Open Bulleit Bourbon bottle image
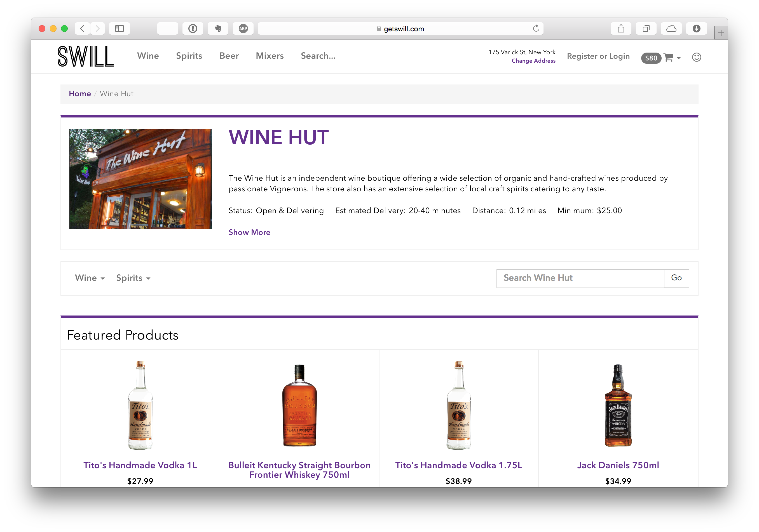This screenshot has width=759, height=532. pos(299,406)
